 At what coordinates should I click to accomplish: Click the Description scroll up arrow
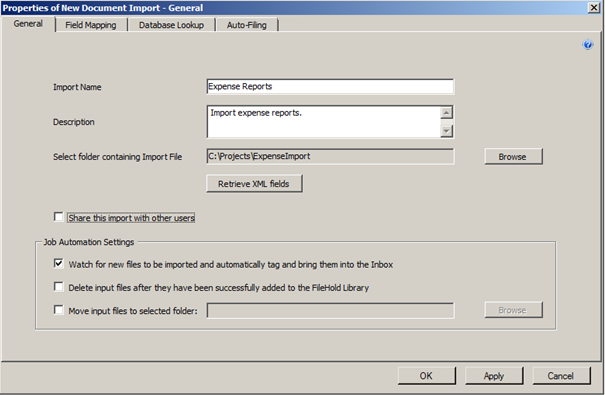446,113
